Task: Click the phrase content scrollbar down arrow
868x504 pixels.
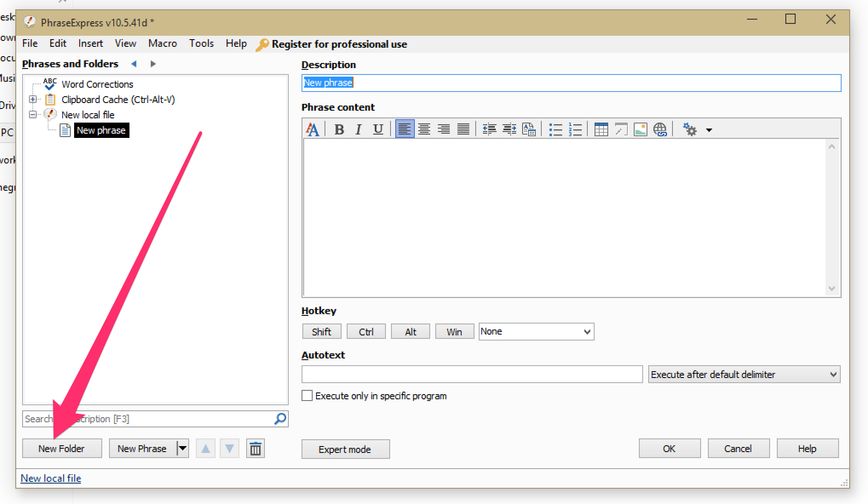Action: tap(832, 289)
